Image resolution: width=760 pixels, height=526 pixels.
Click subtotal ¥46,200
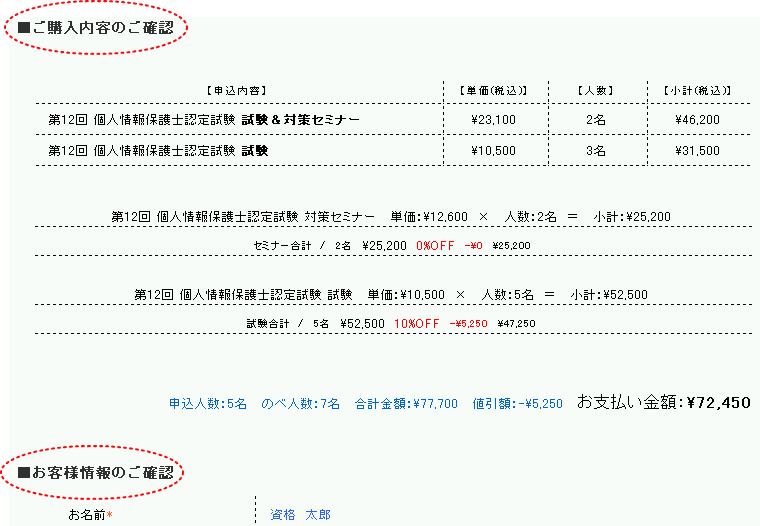(697, 120)
